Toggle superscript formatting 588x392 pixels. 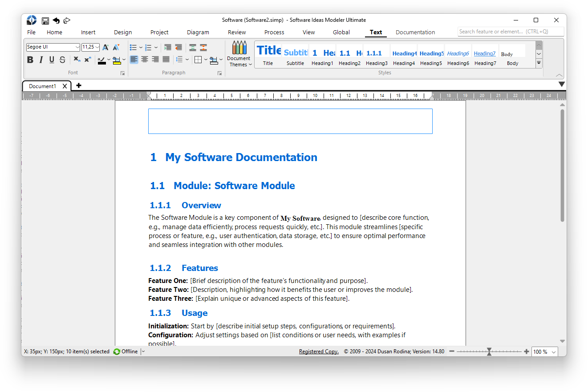[x=88, y=59]
